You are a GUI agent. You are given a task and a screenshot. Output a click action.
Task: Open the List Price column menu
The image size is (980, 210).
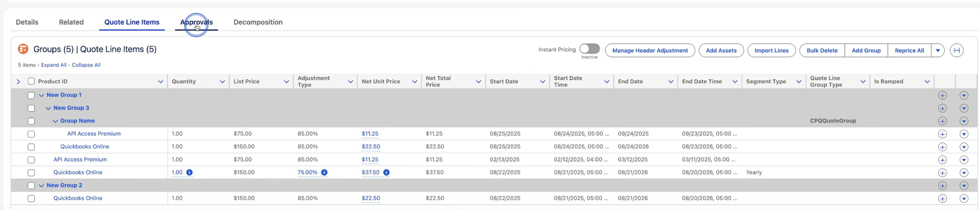(x=286, y=81)
